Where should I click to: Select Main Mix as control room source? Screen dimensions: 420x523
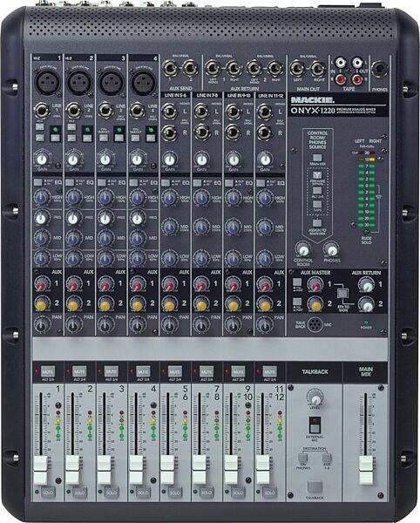pos(317,158)
